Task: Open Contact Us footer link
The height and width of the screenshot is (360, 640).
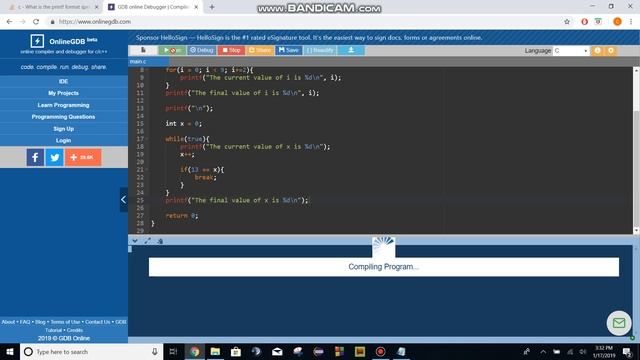Action: pyautogui.click(x=98, y=322)
